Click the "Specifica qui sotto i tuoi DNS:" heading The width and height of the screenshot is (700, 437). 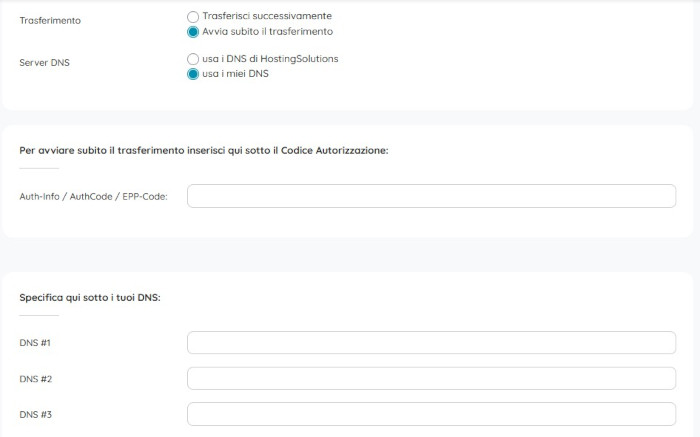(x=90, y=298)
